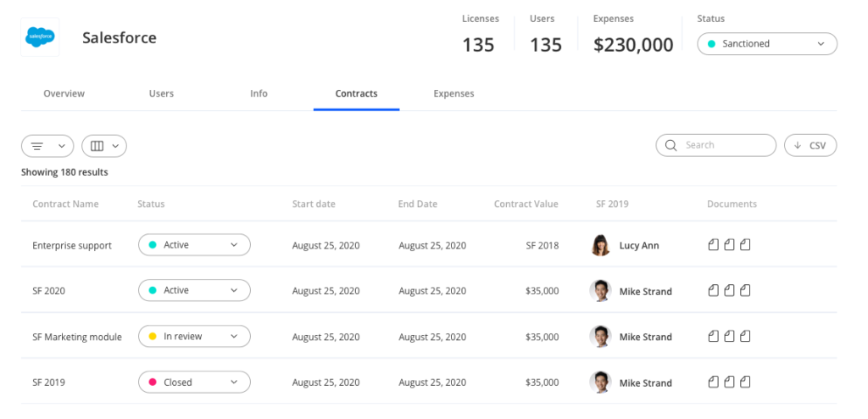
Task: Click end date of SF 2019 row
Action: 432,383
